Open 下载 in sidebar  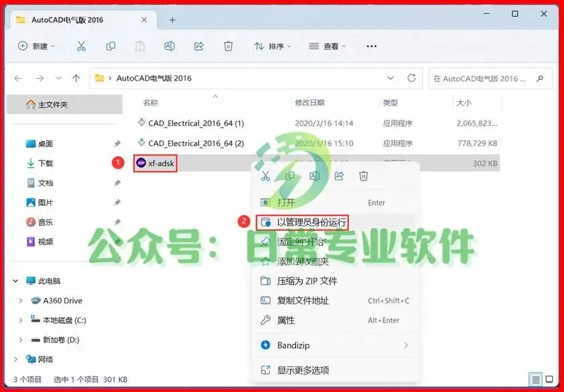(46, 163)
